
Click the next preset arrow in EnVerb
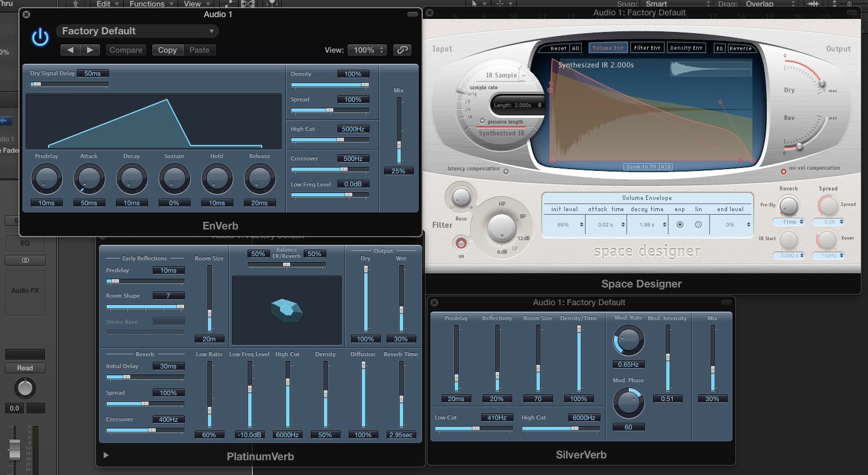(90, 50)
